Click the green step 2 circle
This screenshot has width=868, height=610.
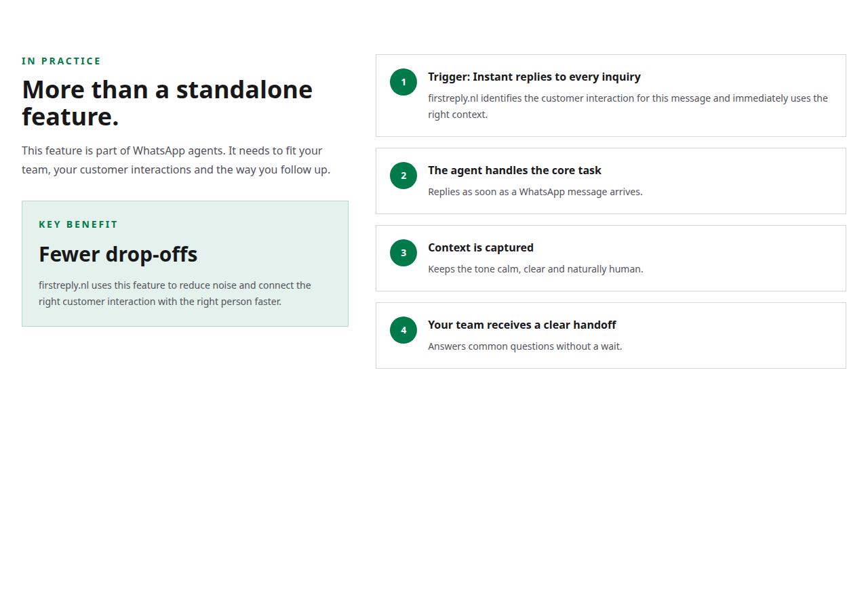click(403, 176)
